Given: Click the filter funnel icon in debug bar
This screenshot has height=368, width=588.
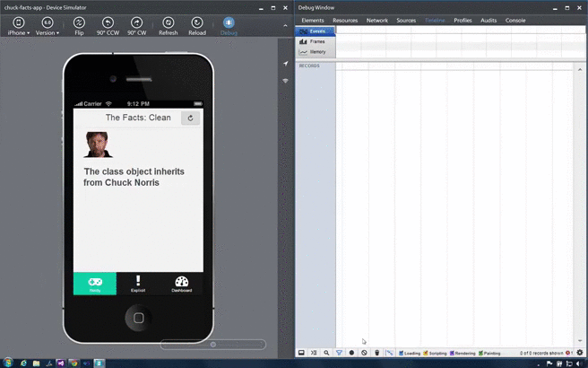Looking at the screenshot, I should 339,353.
